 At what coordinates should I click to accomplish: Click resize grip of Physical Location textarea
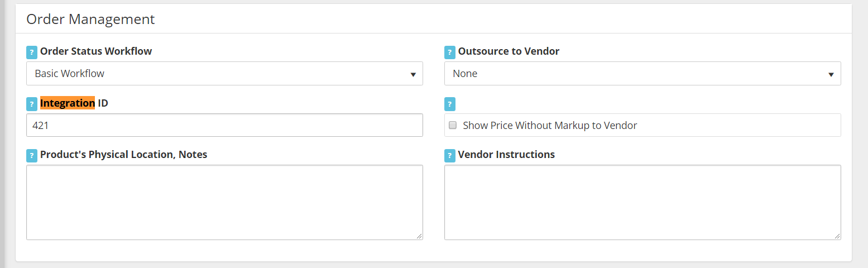click(x=419, y=236)
